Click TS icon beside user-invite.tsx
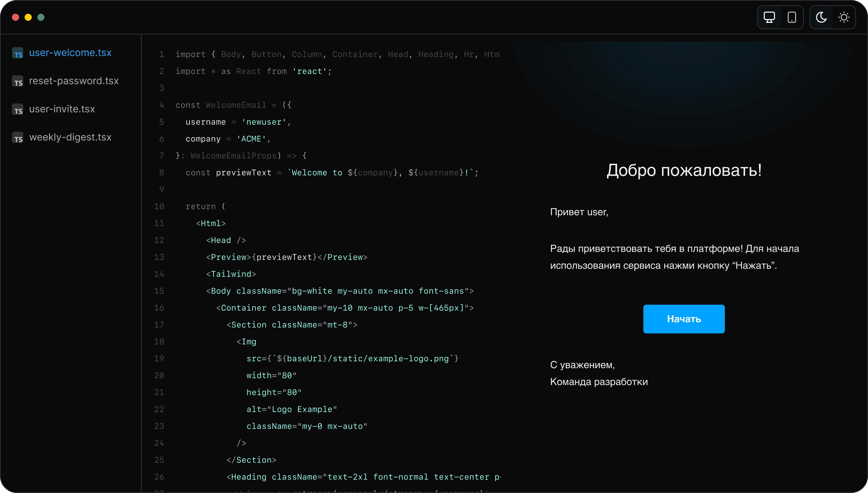Image resolution: width=868 pixels, height=493 pixels. click(x=18, y=110)
